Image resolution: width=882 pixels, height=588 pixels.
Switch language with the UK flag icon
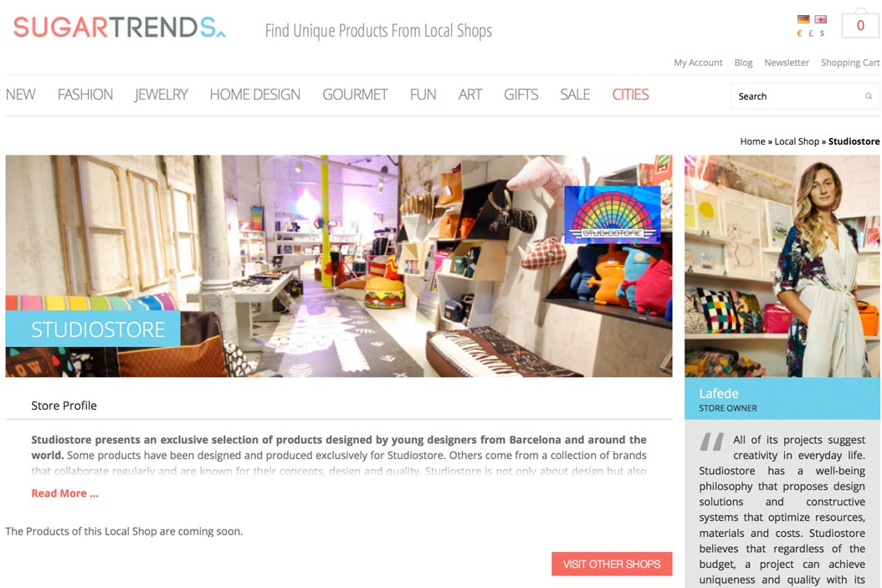click(821, 19)
